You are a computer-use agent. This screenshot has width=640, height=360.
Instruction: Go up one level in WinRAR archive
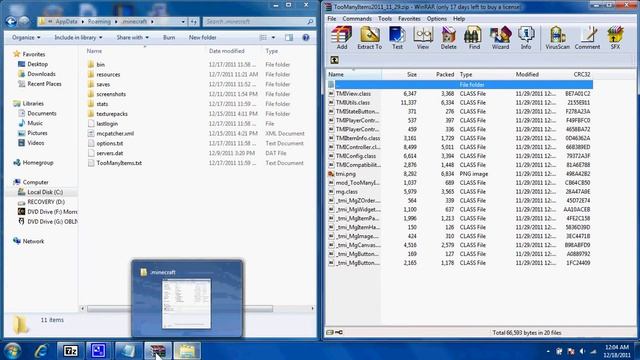[334, 60]
